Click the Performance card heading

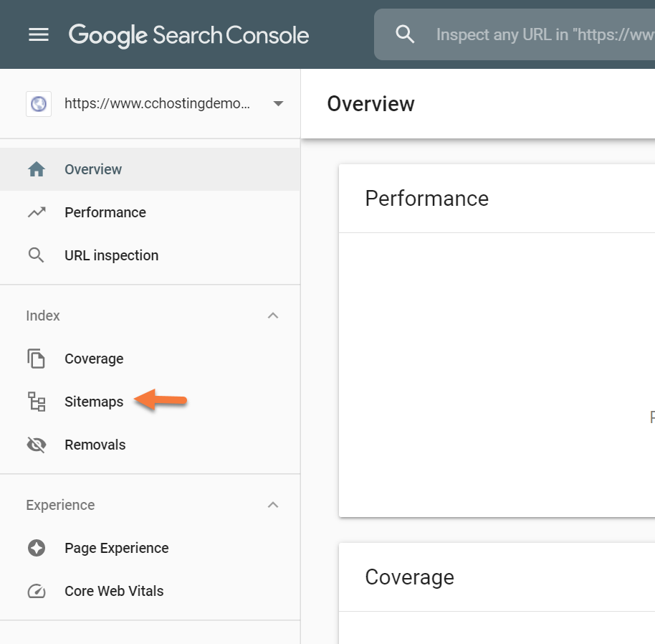coord(426,199)
